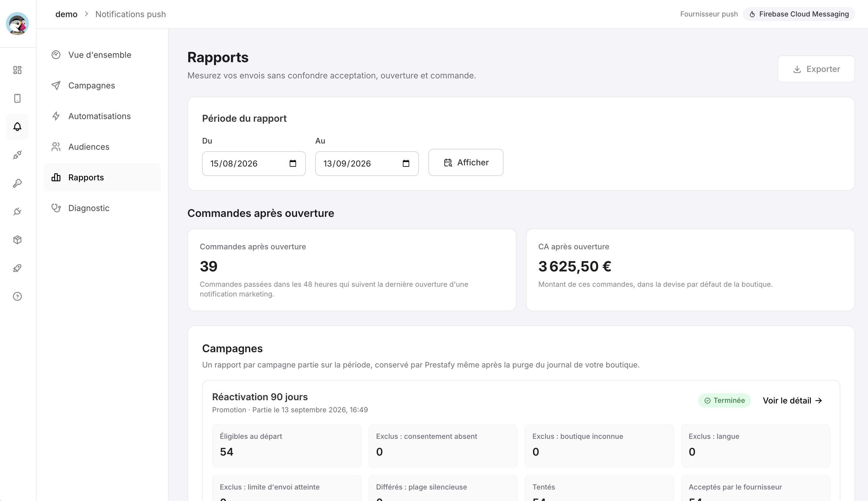Open the package box icon in left rail
This screenshot has height=501, width=868.
coord(17,240)
